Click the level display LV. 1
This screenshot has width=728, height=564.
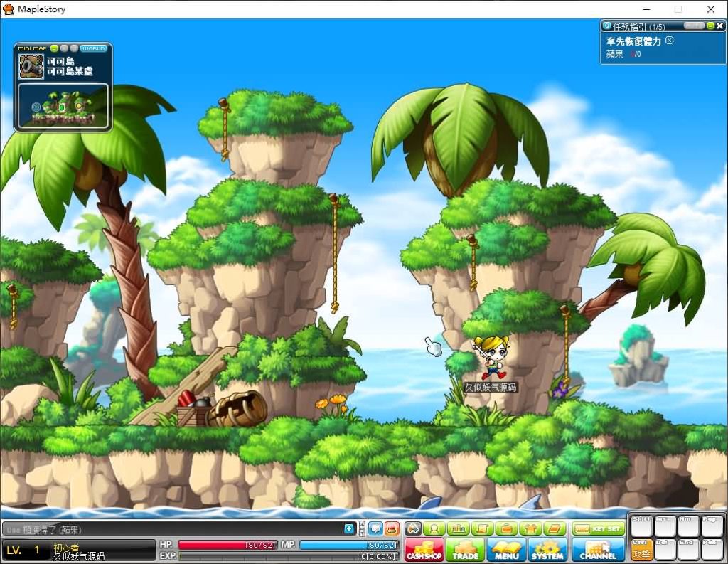[23, 550]
